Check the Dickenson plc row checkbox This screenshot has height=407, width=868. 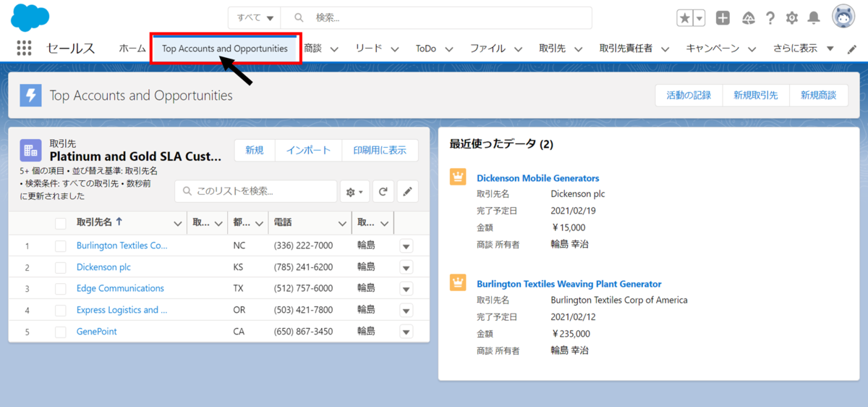(x=61, y=267)
